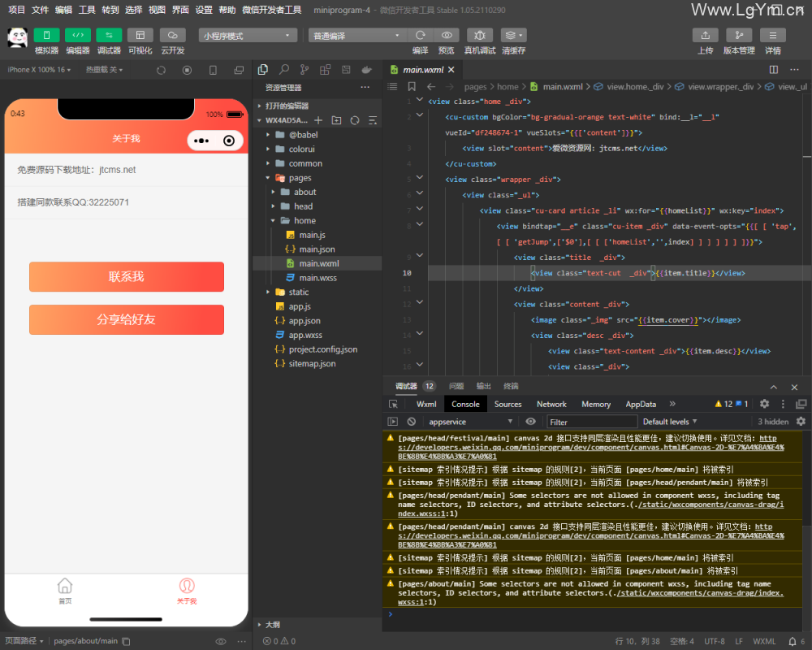This screenshot has height=650, width=812.
Task: Toggle the 调试器 debugger panel
Action: pos(109,35)
